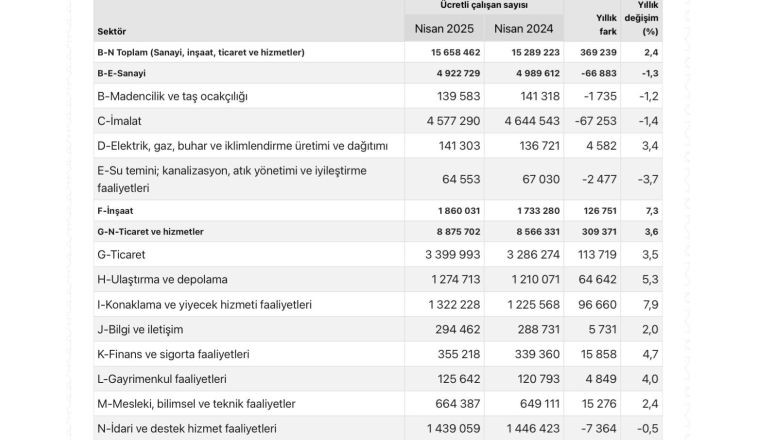
Task: Click the Yıllık değişim (%) header
Action: pyautogui.click(x=641, y=18)
